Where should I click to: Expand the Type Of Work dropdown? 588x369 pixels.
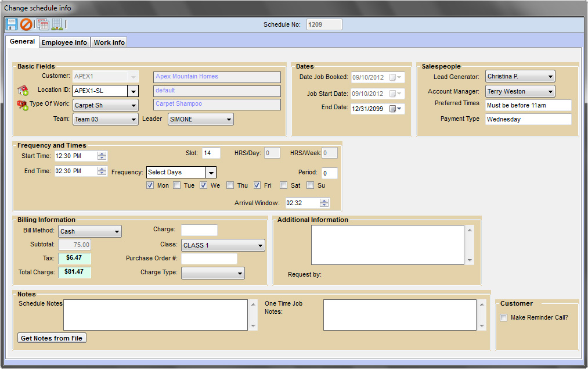134,106
